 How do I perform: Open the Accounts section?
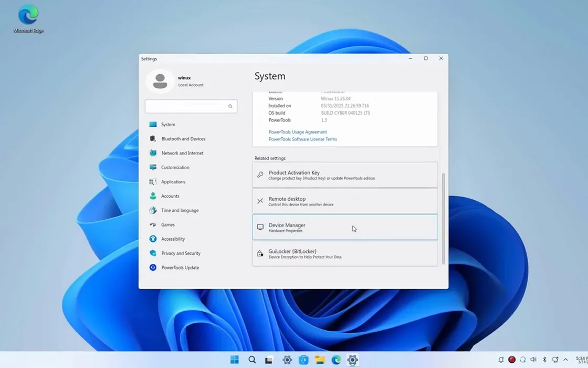170,196
